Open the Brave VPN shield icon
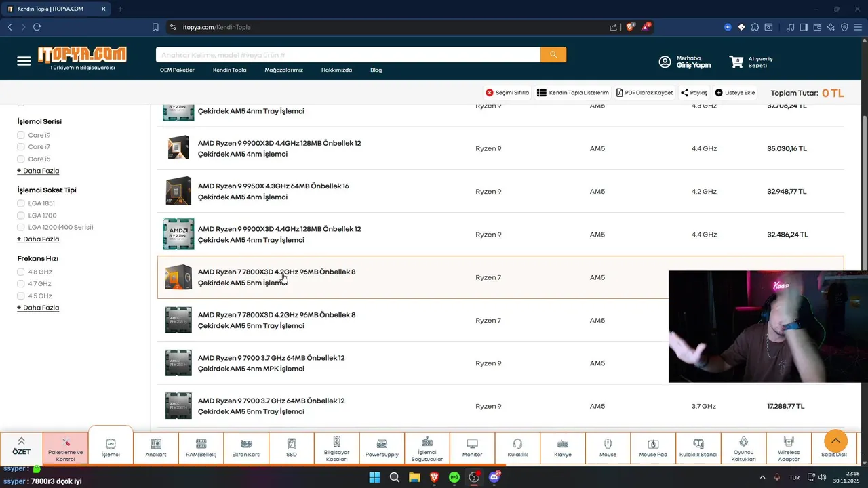The height and width of the screenshot is (488, 868). [x=844, y=27]
